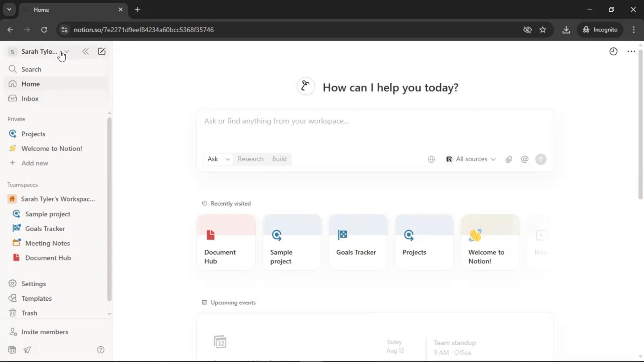Screen dimensions: 644x362
Task: Click the @ mention icon
Action: tap(525, 159)
